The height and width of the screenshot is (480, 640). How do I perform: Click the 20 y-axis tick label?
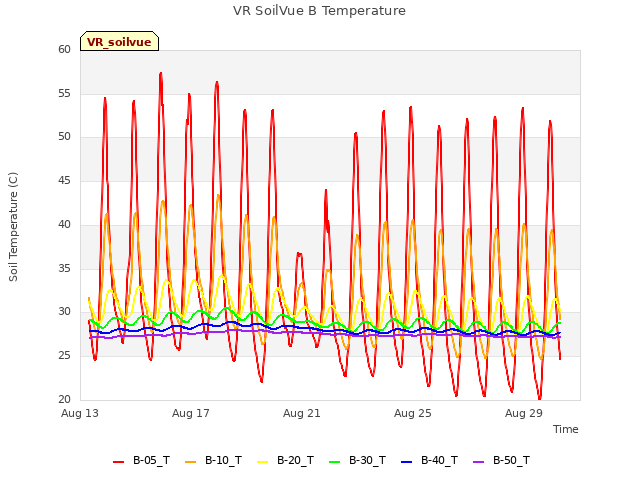click(x=64, y=399)
